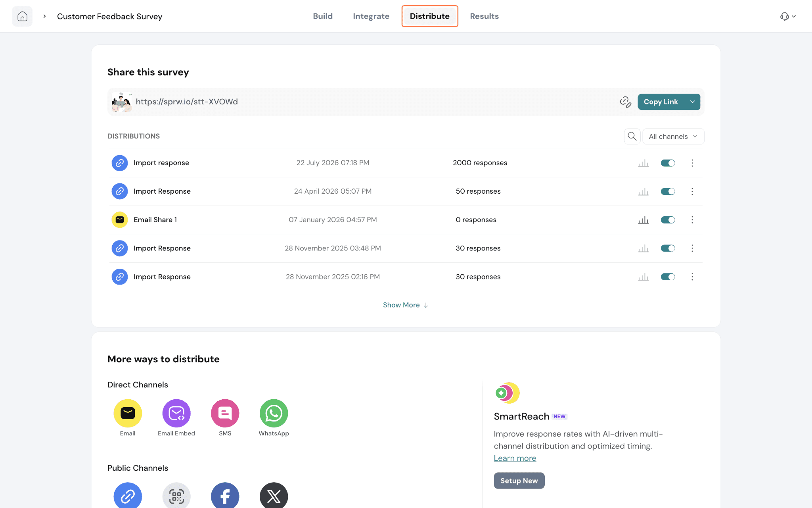Choose the WhatsApp channel icon
The height and width of the screenshot is (508, 812).
coord(274,413)
